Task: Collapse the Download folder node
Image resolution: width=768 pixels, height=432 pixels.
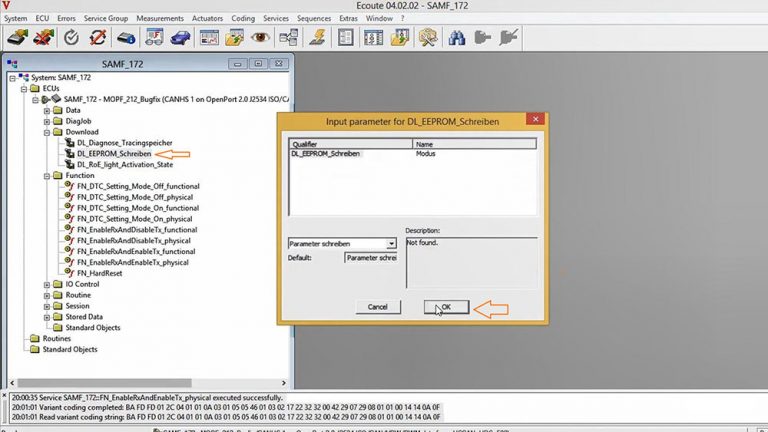Action: pyautogui.click(x=46, y=132)
